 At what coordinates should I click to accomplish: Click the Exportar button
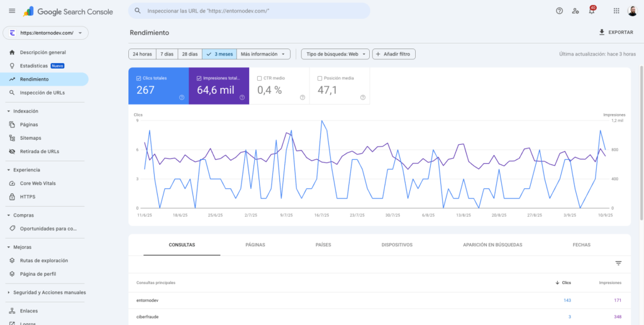(616, 32)
